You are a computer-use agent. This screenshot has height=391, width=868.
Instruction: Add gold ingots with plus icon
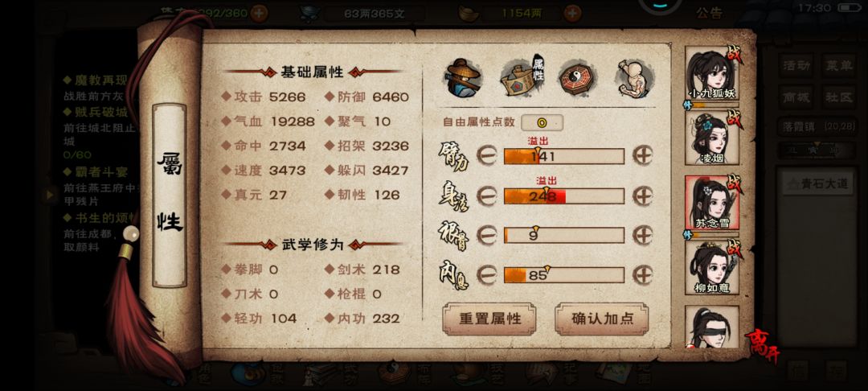572,13
